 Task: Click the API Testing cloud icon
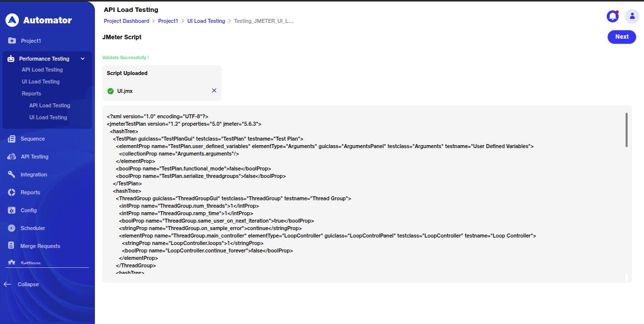(12, 157)
